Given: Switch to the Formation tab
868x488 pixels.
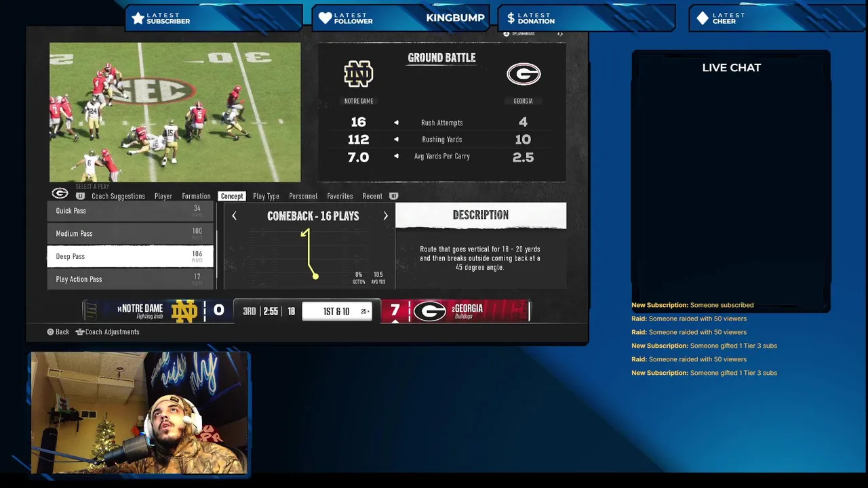Looking at the screenshot, I should 196,196.
